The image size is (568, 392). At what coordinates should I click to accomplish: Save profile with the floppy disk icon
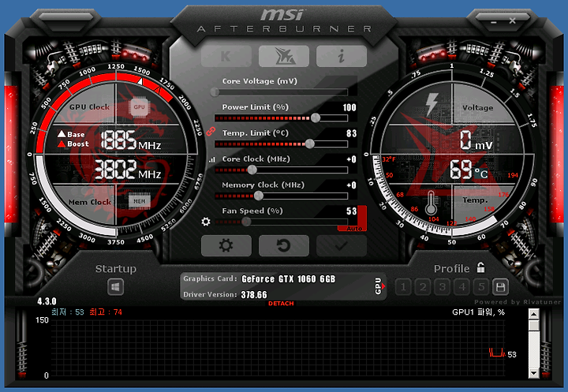tap(500, 287)
